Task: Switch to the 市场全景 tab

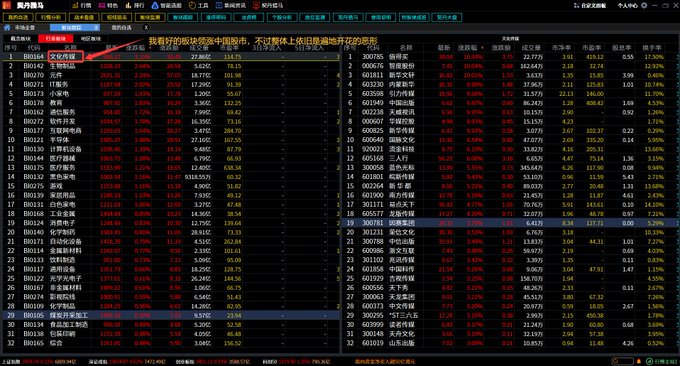Action: coord(25,27)
